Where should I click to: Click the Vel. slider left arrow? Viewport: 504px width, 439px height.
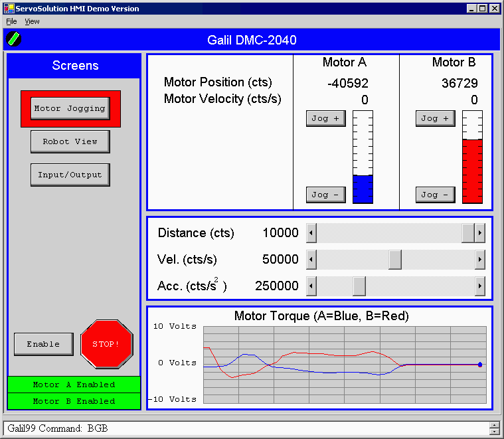click(x=311, y=260)
